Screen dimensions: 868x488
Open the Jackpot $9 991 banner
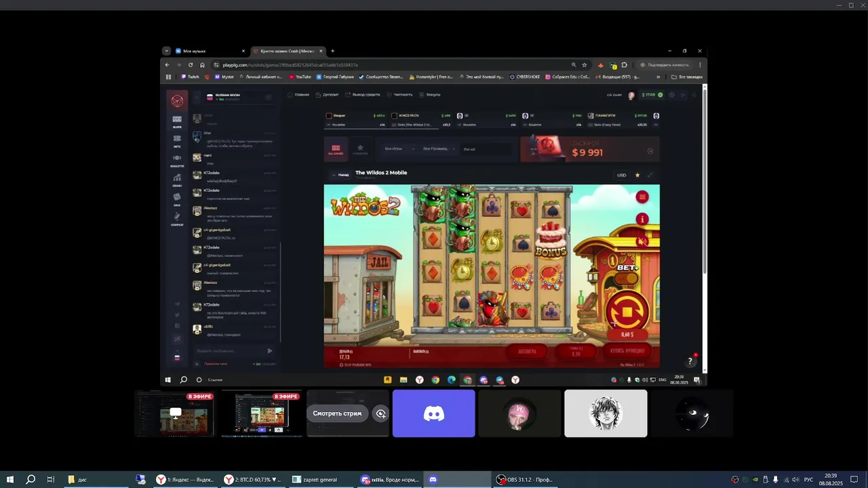[589, 149]
